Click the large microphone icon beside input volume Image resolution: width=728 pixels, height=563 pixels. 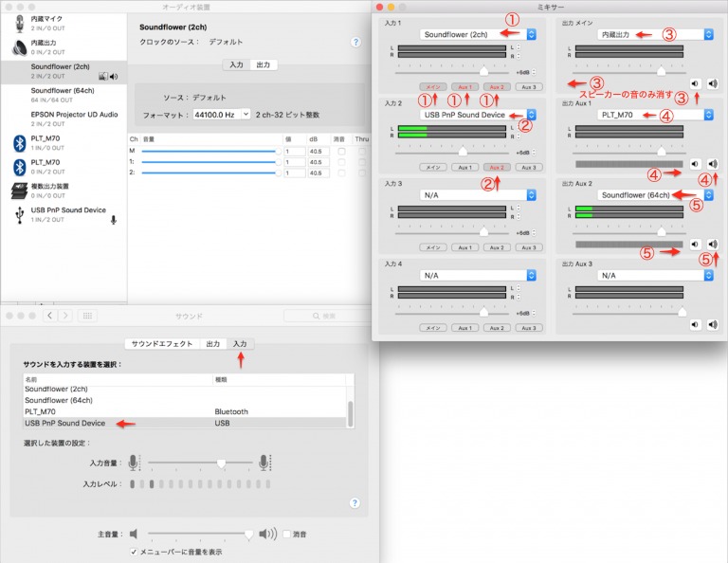(264, 463)
